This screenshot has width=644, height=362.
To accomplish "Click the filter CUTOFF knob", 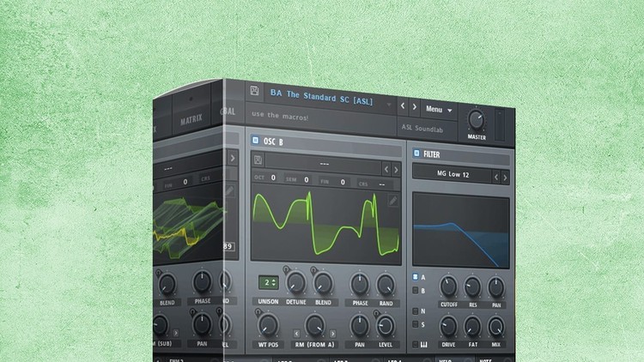I will [x=448, y=286].
